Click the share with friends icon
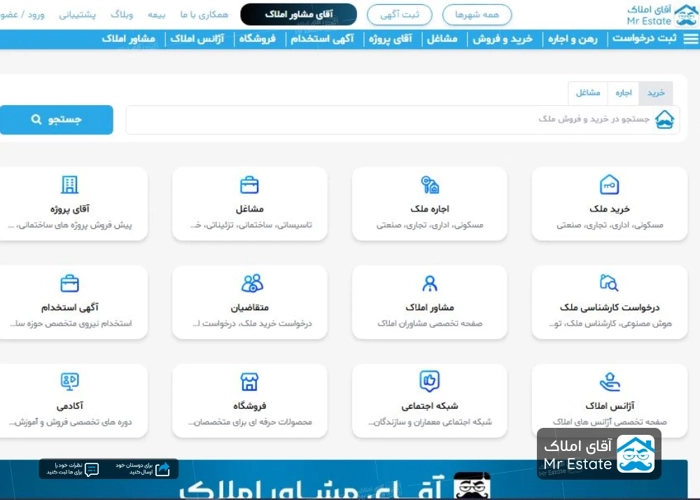The image size is (700, 500). point(162,469)
